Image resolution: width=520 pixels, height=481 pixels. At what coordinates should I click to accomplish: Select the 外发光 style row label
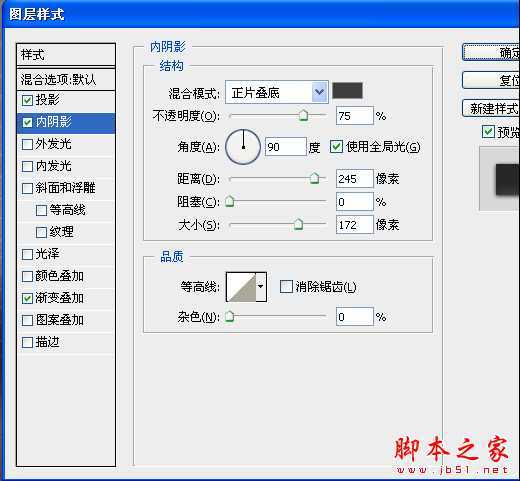tap(54, 144)
